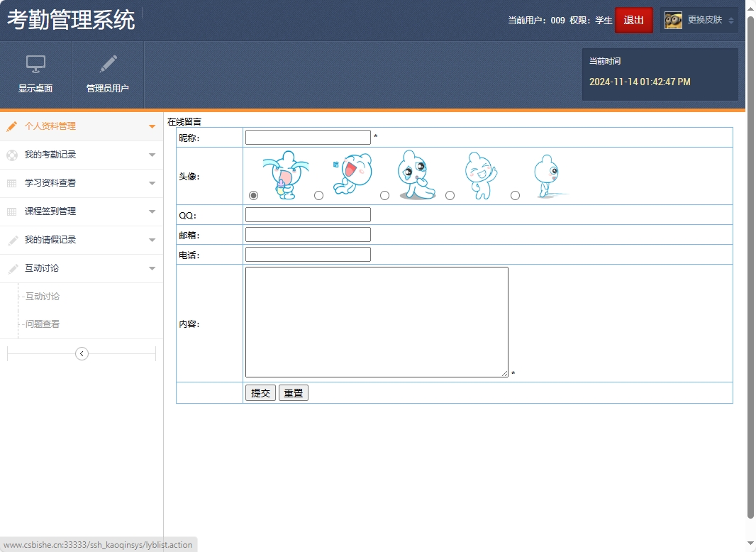Viewport: 756px width, 552px height.
Task: Collapse the 互动讨论 section
Action: click(152, 268)
